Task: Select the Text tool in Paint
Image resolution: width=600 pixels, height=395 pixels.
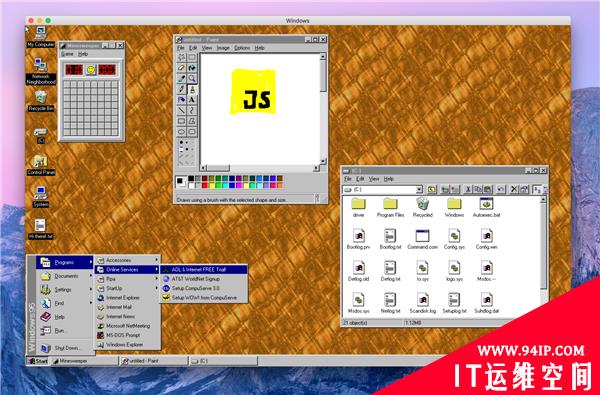Action: (192, 100)
